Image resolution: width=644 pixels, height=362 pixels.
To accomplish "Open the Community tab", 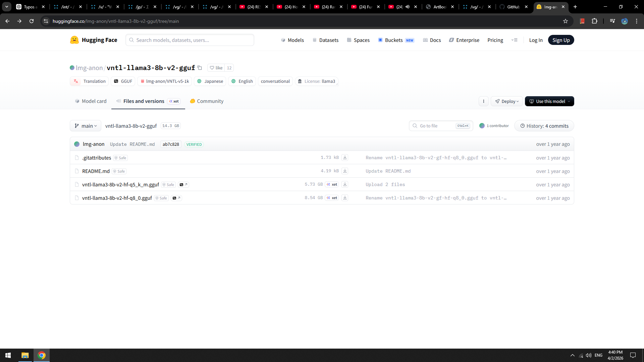I will click(207, 101).
